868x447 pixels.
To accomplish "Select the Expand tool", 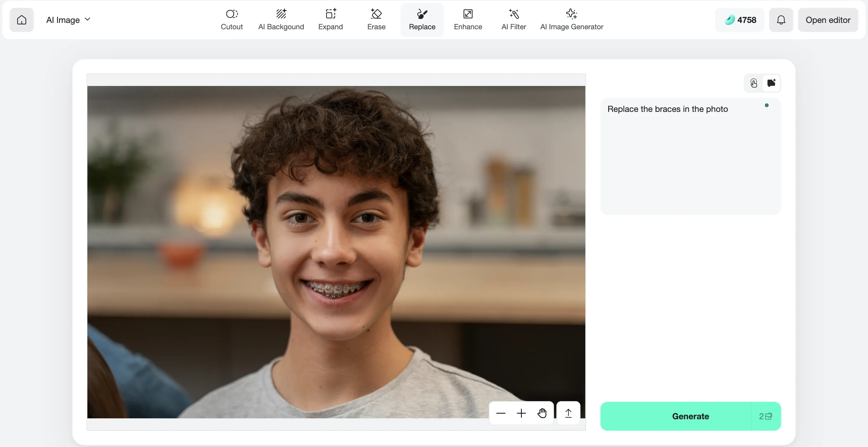I will pos(331,19).
